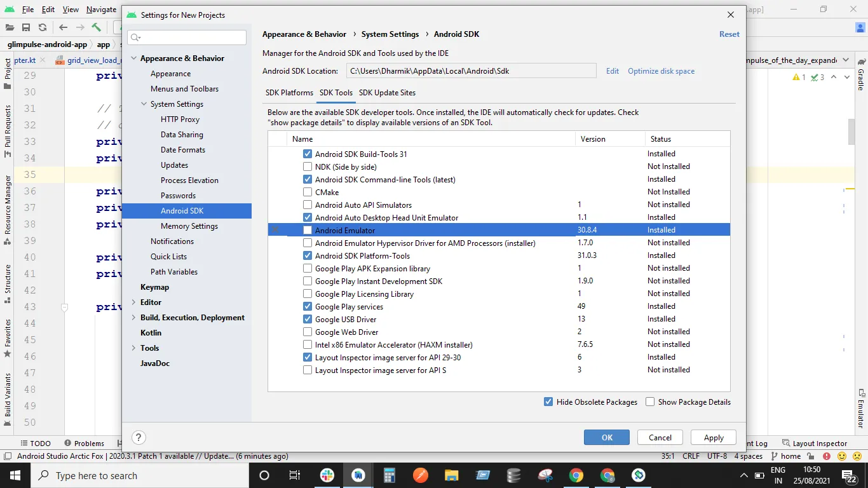Click the Sync/Reload toolbar icon
The image size is (868, 488).
[x=43, y=27]
